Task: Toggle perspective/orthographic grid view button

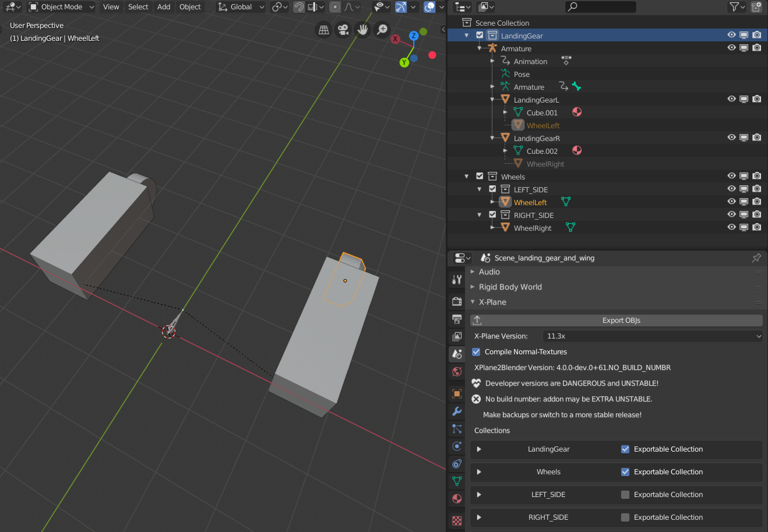Action: (324, 29)
